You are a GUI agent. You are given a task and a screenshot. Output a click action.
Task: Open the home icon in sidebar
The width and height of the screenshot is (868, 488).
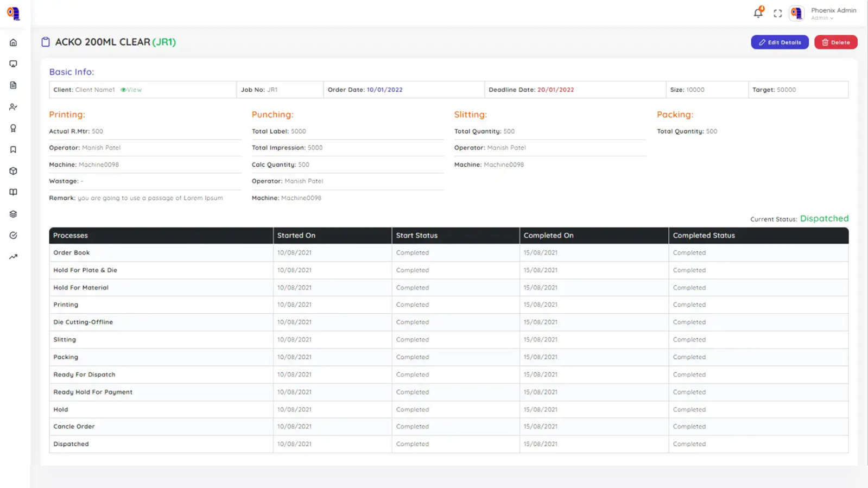point(13,42)
